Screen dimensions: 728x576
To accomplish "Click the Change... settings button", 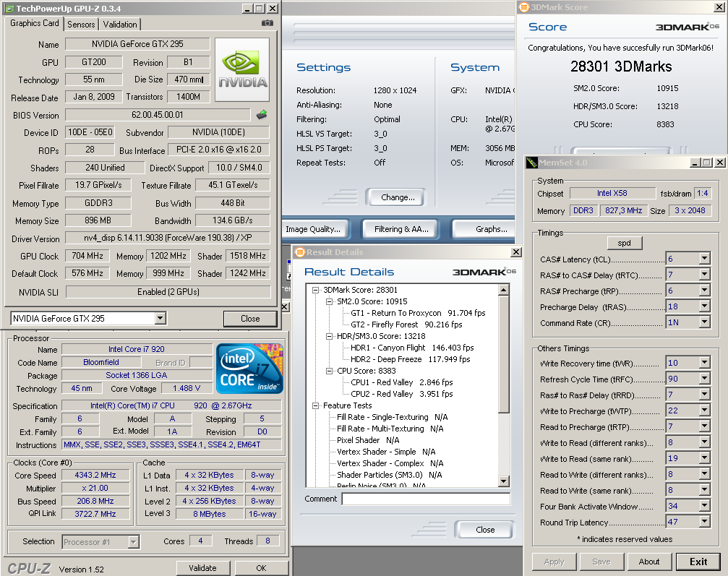I will point(398,197).
